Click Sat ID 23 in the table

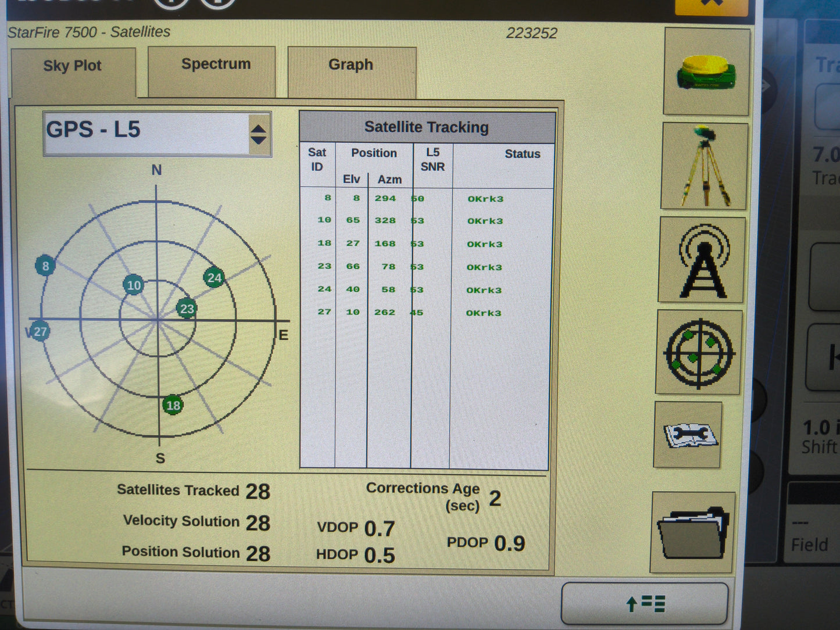324,266
